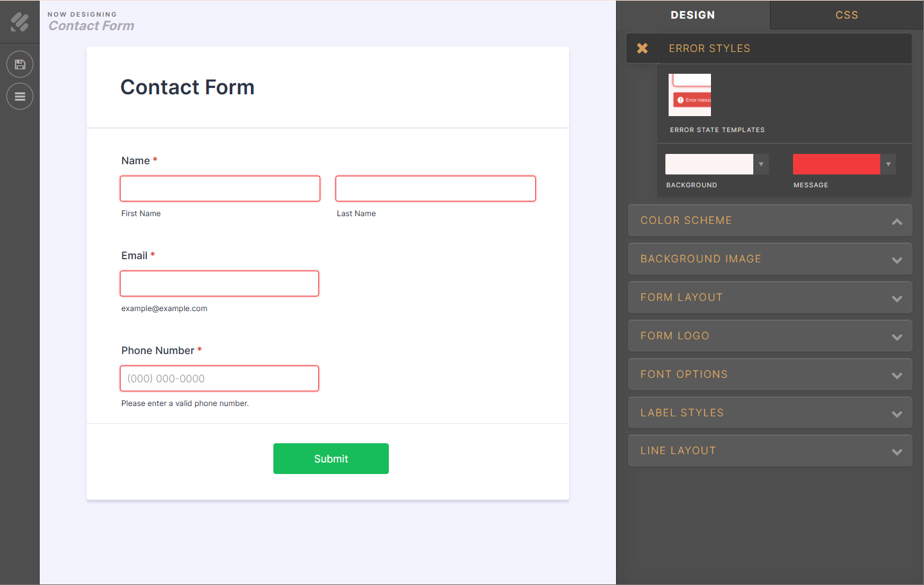Image resolution: width=924 pixels, height=585 pixels.
Task: Switch to the CSS tab
Action: (846, 15)
